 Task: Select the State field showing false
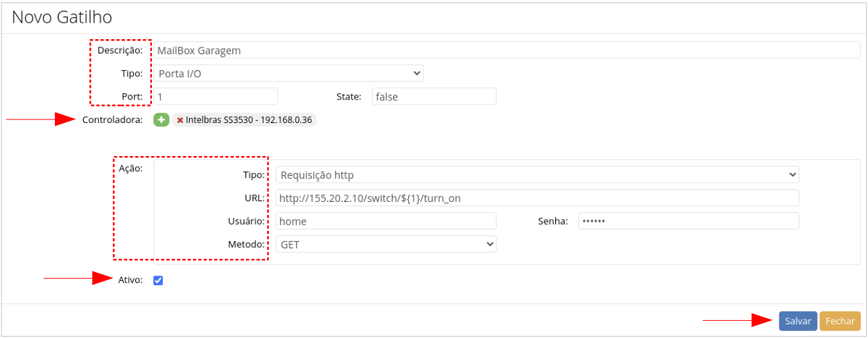(434, 97)
